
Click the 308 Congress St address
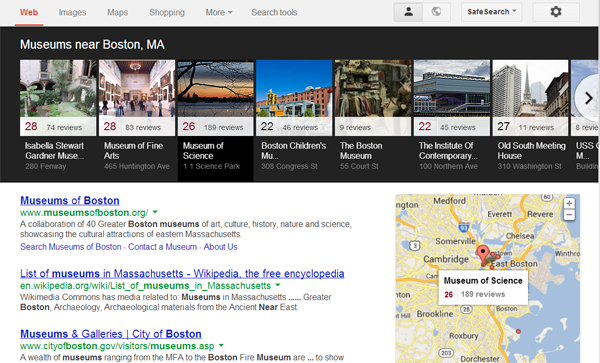pos(289,166)
